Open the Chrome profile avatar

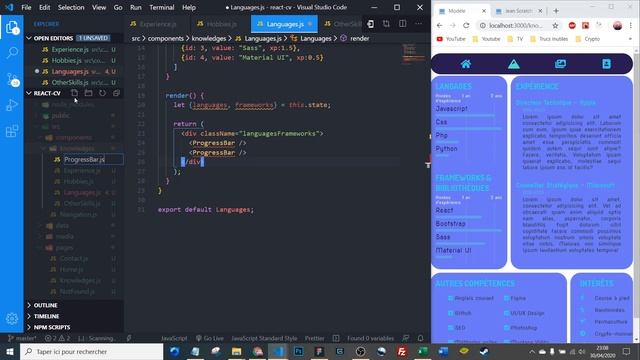click(x=617, y=25)
